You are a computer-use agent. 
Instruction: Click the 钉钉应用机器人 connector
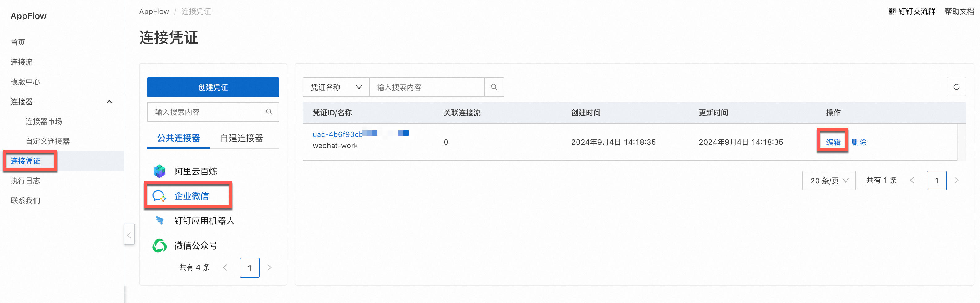tap(204, 220)
